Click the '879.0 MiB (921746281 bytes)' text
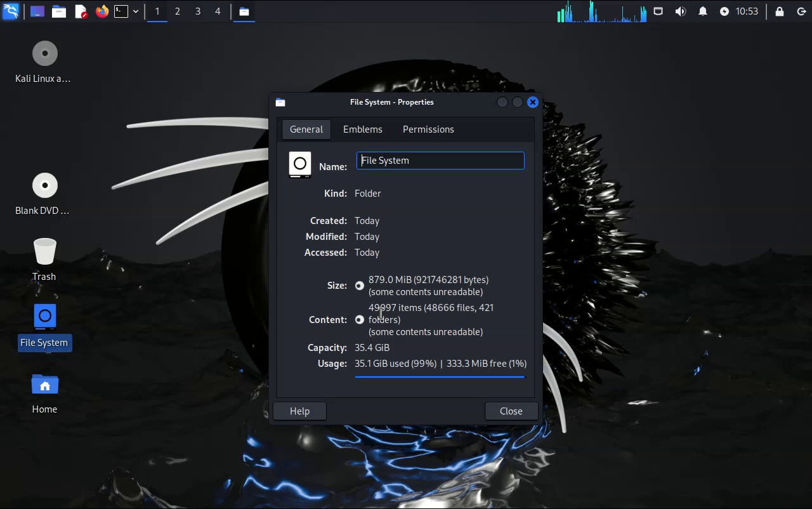 coord(428,280)
